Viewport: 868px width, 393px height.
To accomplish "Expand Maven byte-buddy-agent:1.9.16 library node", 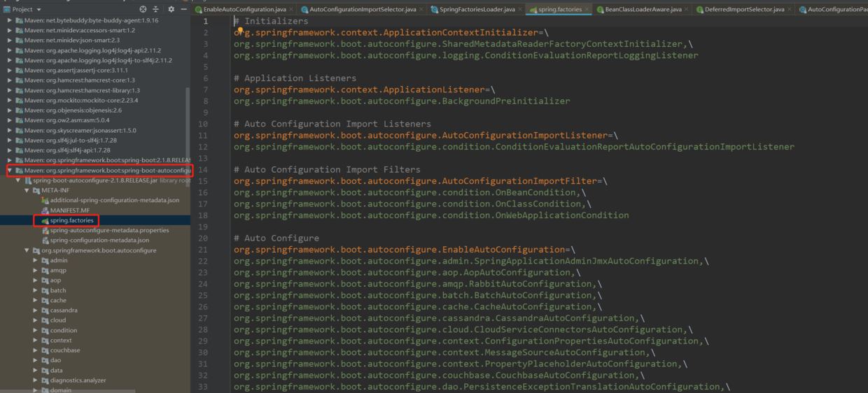I will coord(10,20).
